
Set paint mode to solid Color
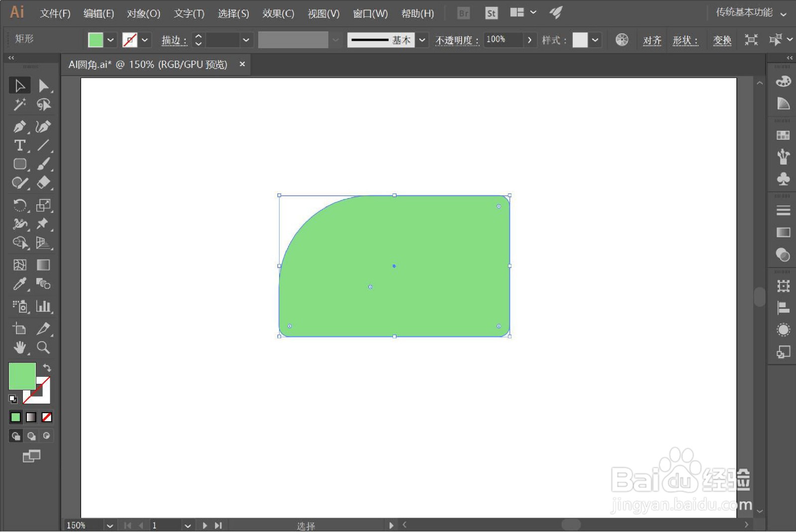[16, 417]
